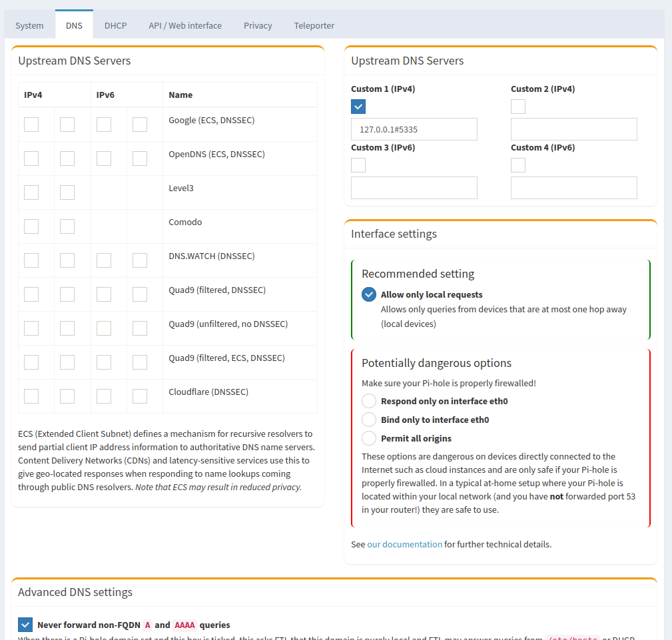Enable the first IPv4 box for Cloudflare
Screen dimensions: 672x640
tap(31, 396)
